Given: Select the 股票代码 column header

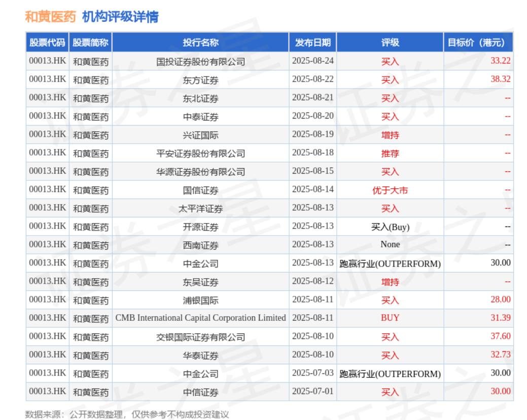Looking at the screenshot, I should tap(47, 43).
